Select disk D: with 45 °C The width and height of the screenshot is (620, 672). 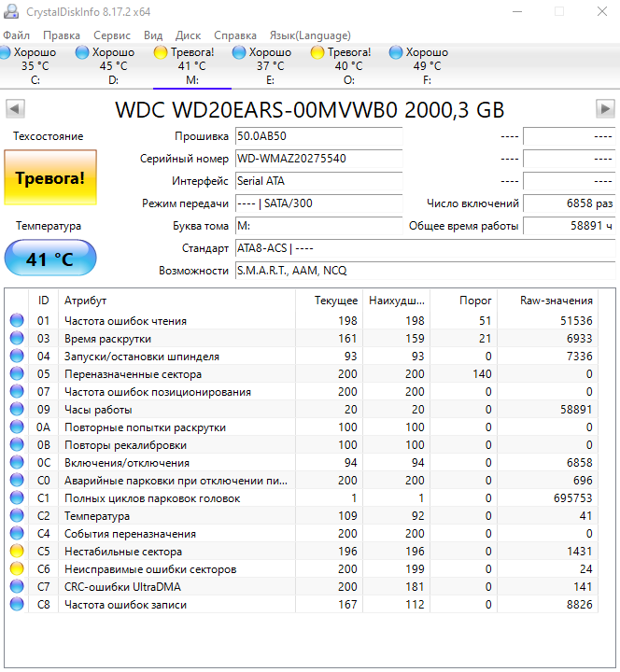point(113,65)
